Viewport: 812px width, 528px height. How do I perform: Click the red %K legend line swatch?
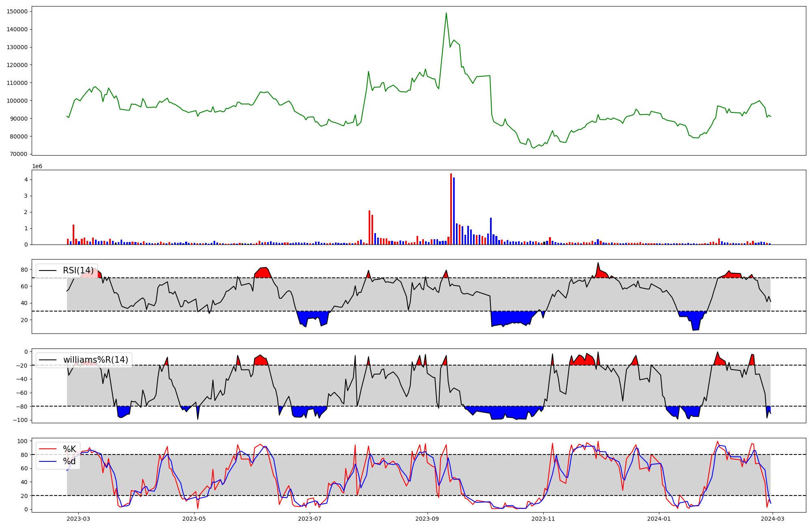tap(48, 449)
